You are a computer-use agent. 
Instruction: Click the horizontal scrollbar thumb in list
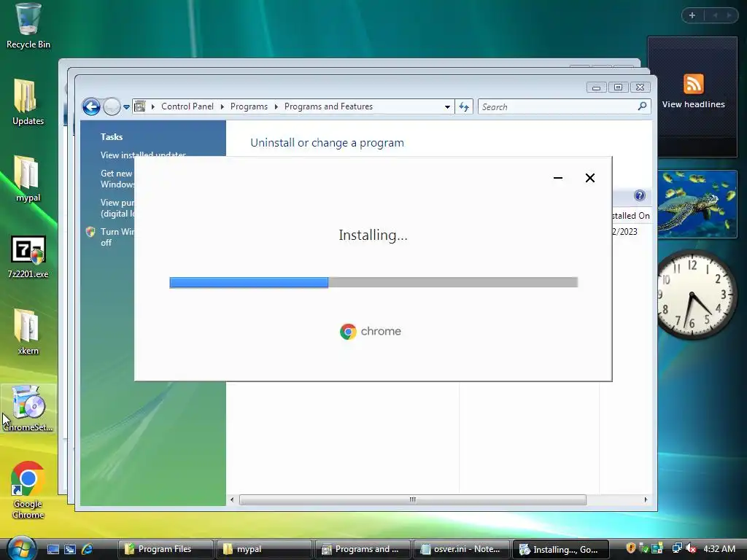pyautogui.click(x=413, y=499)
